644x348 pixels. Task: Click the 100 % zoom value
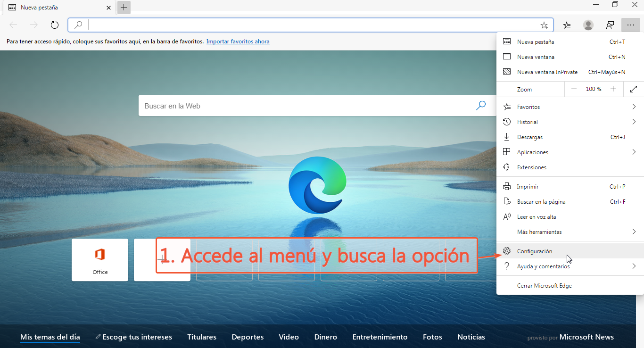[594, 89]
